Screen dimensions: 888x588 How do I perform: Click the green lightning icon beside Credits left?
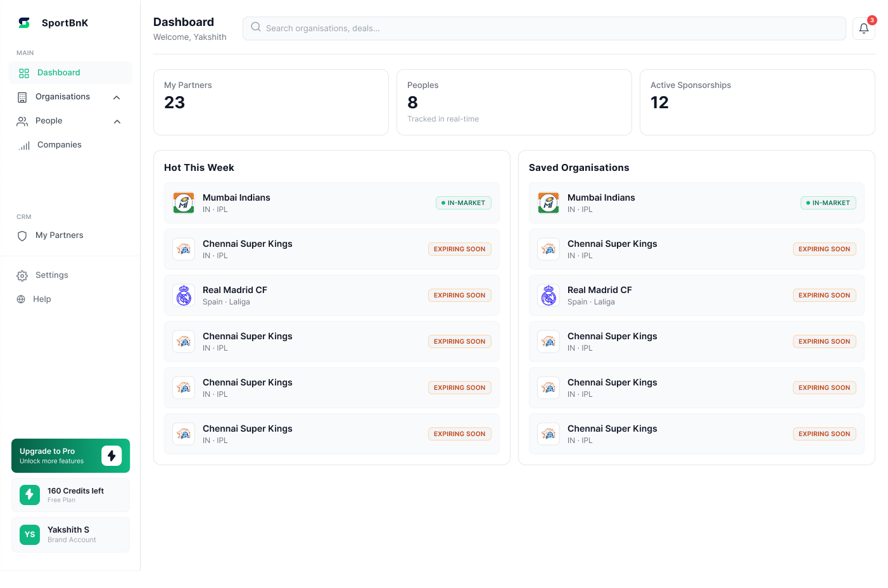[x=30, y=495]
